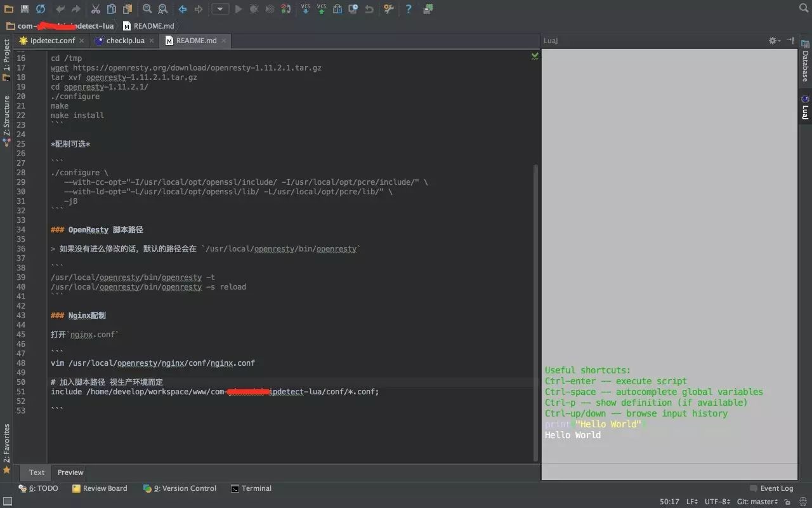
Task: Click the toolbar icon right of Coverage
Action: [x=285, y=9]
